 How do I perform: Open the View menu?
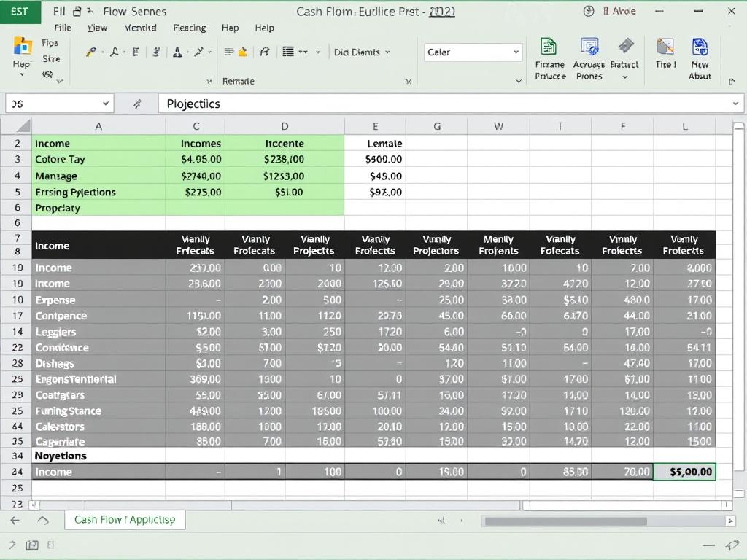(97, 28)
